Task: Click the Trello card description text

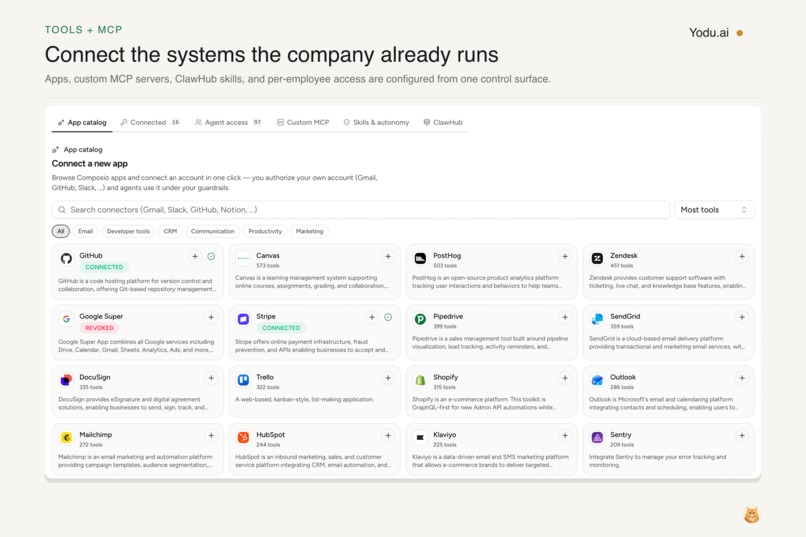Action: [304, 399]
